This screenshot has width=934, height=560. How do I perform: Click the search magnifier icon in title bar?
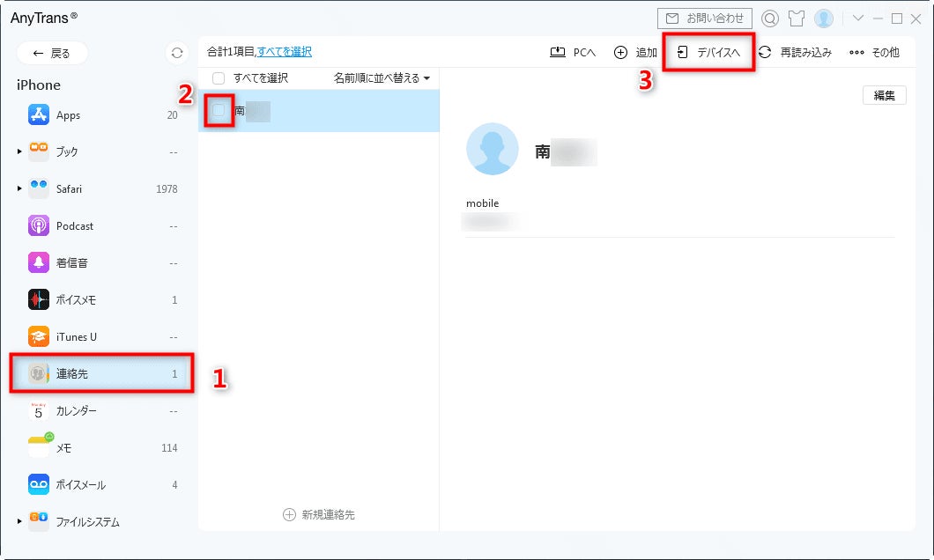click(769, 18)
